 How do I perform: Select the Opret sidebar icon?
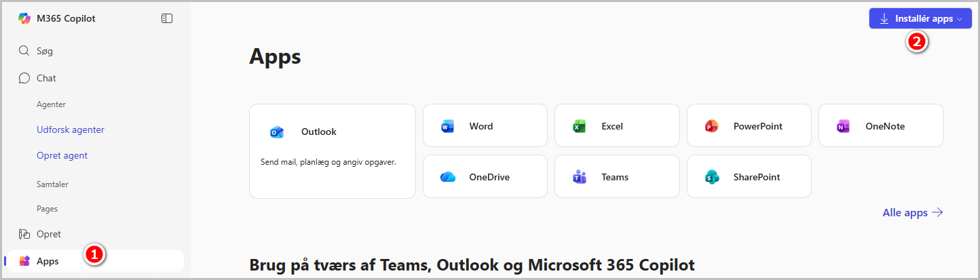[24, 234]
